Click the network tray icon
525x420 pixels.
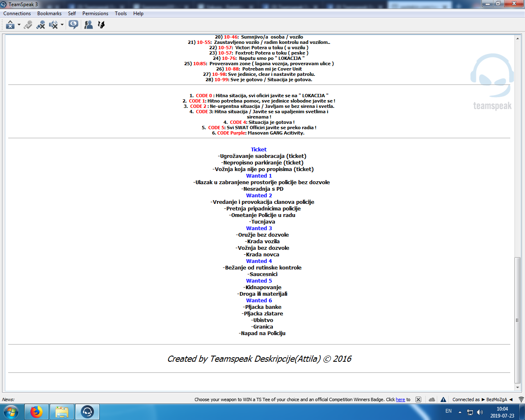coord(470,412)
